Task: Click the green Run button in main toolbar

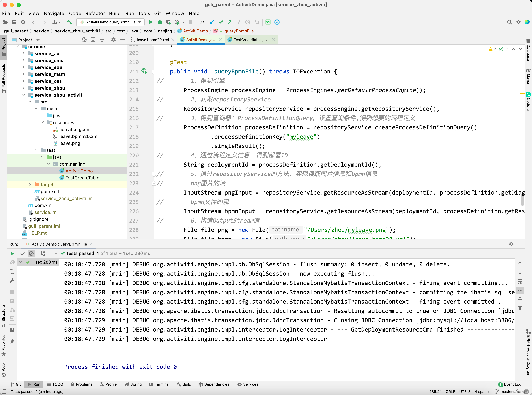Action: pyautogui.click(x=151, y=22)
